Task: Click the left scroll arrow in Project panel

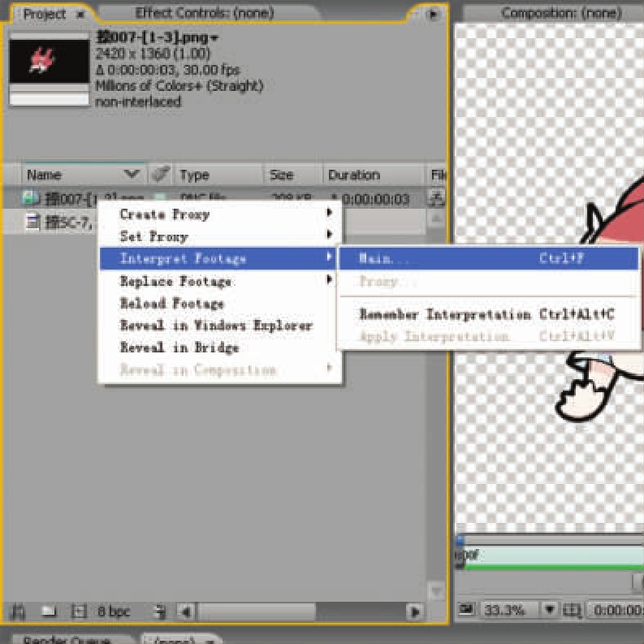Action: [x=186, y=612]
